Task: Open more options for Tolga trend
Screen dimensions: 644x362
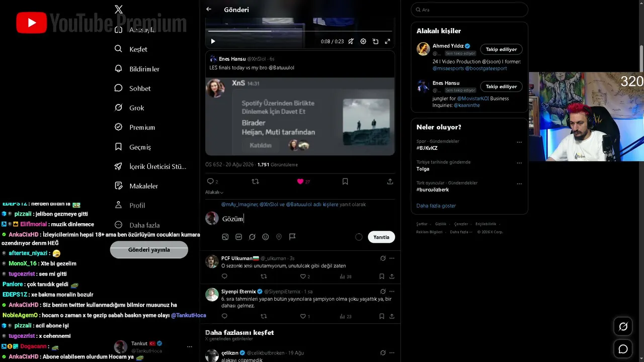Action: pos(519,163)
